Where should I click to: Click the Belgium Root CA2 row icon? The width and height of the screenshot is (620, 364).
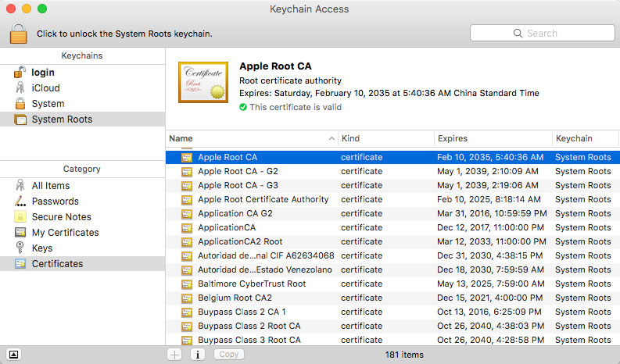(187, 298)
